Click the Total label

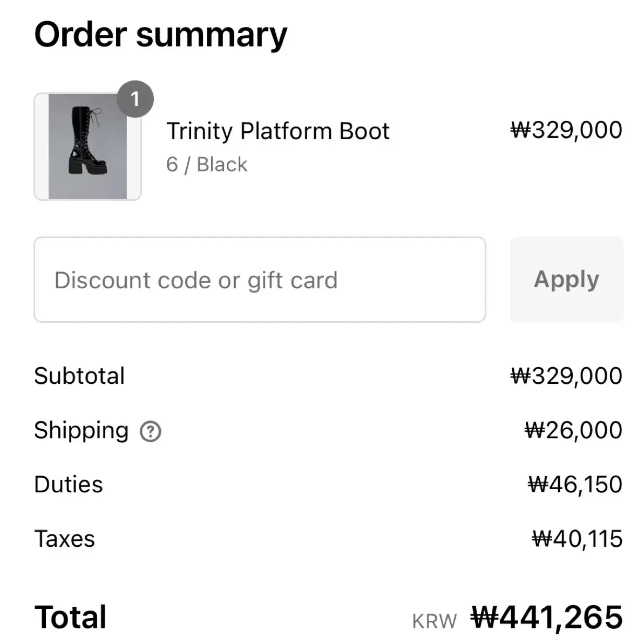71,618
